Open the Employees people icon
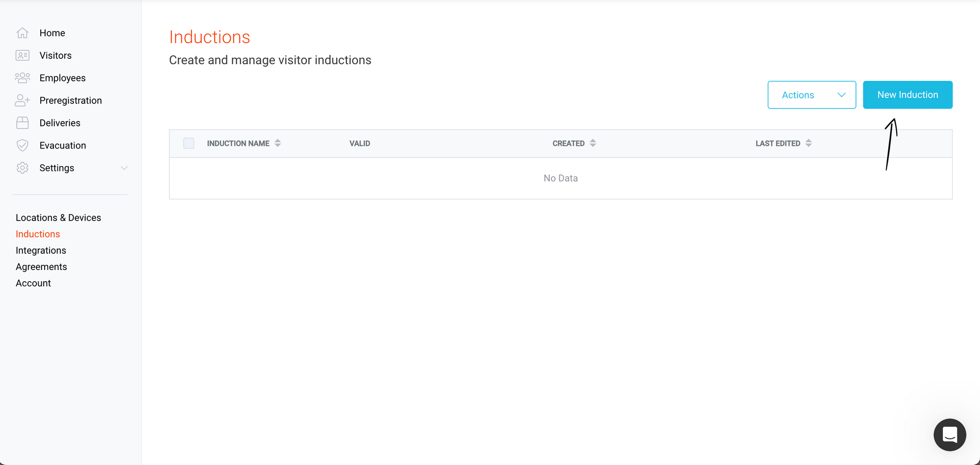The height and width of the screenshot is (465, 980). click(x=23, y=77)
